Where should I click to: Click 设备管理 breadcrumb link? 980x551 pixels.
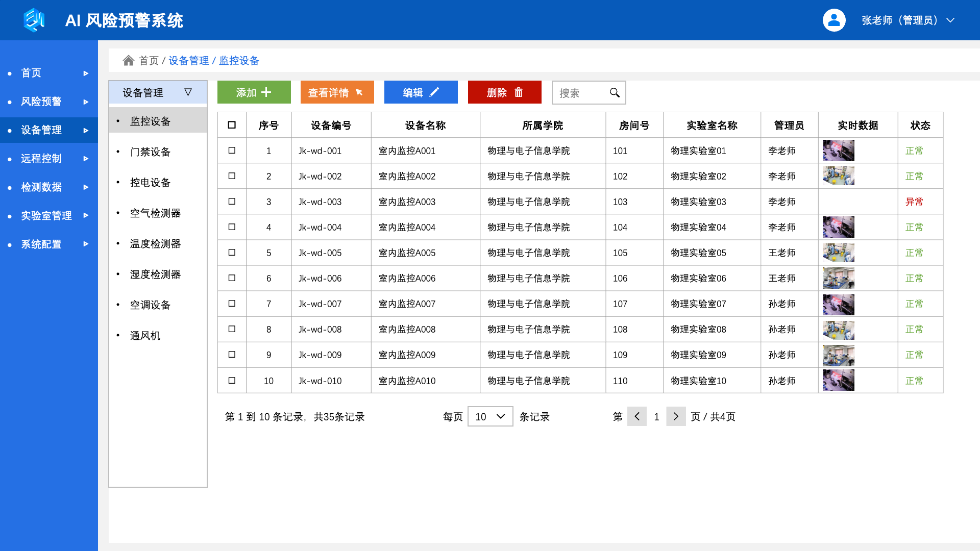coord(188,61)
